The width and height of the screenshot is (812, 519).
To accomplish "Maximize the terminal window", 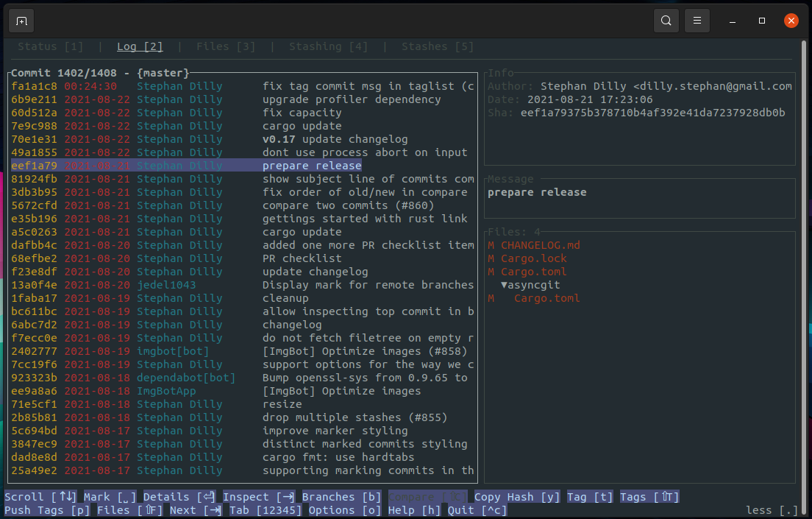I will (x=762, y=21).
